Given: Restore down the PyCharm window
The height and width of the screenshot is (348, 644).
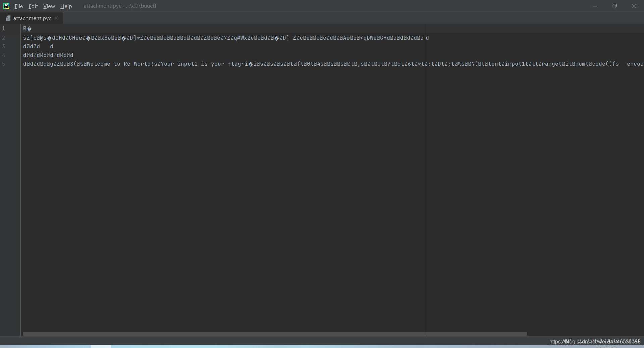Looking at the screenshot, I should tap(614, 6).
